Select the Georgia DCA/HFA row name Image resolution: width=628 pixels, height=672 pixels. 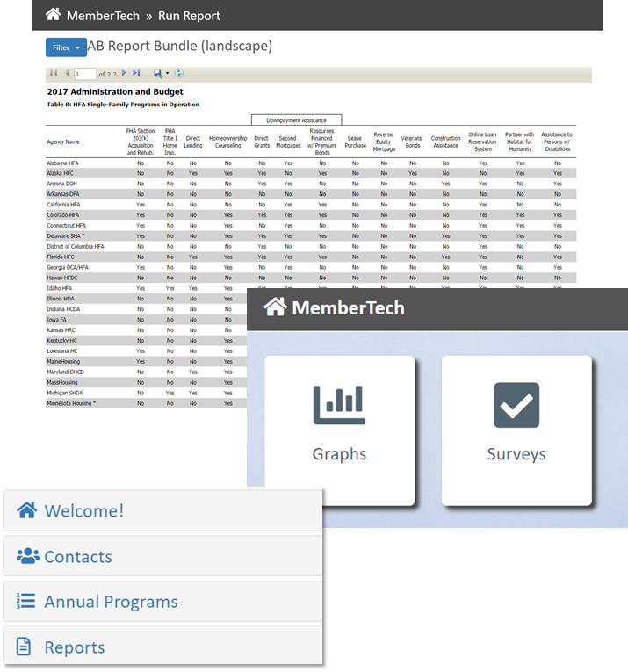click(68, 267)
